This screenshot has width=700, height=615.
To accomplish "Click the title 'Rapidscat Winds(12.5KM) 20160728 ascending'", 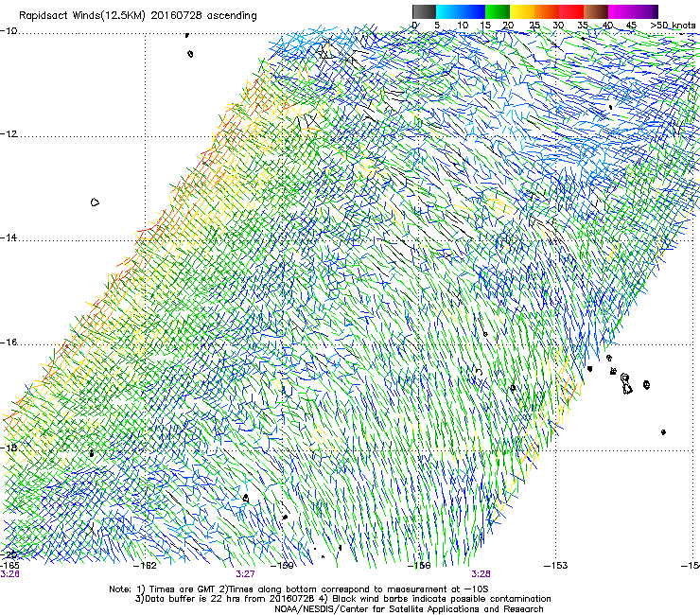I will click(x=138, y=16).
